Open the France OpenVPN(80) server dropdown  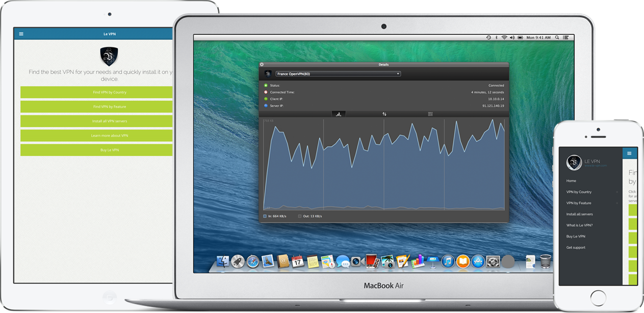click(x=338, y=74)
